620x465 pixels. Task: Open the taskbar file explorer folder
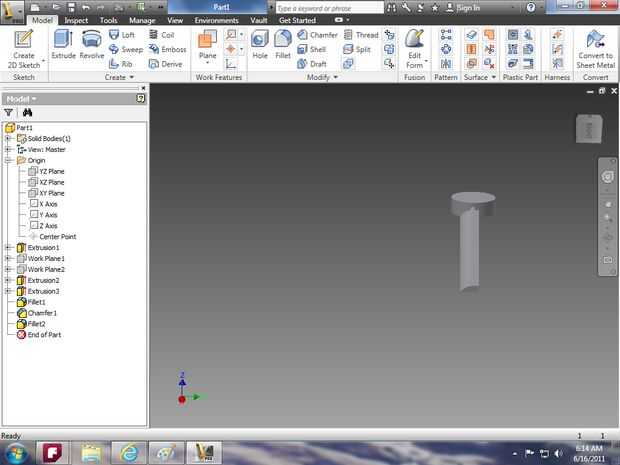91,453
